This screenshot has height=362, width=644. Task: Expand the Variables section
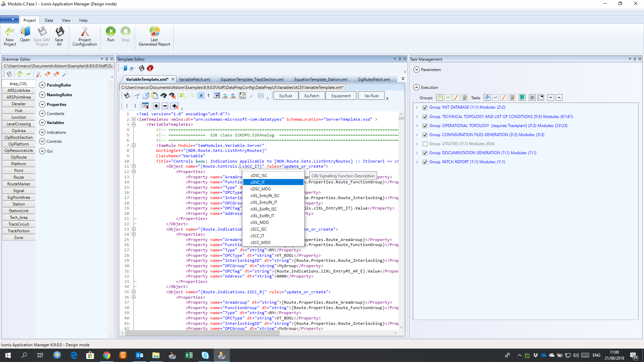point(42,123)
